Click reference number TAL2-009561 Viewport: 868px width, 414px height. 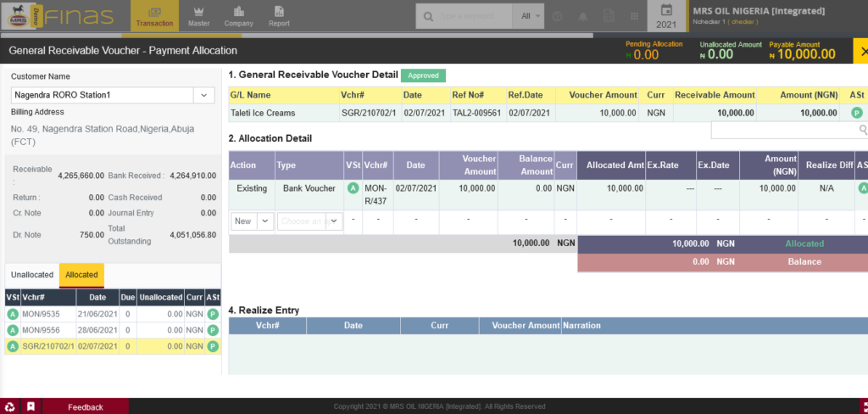(476, 113)
